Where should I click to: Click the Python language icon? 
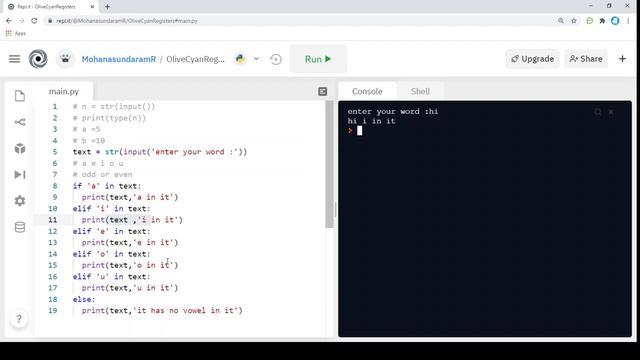(x=240, y=59)
